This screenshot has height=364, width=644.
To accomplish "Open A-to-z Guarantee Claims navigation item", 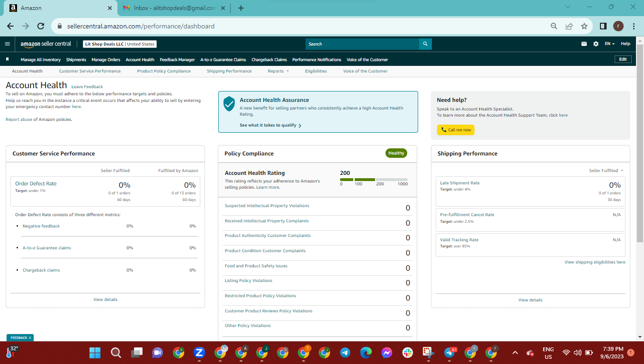I will pos(223,60).
